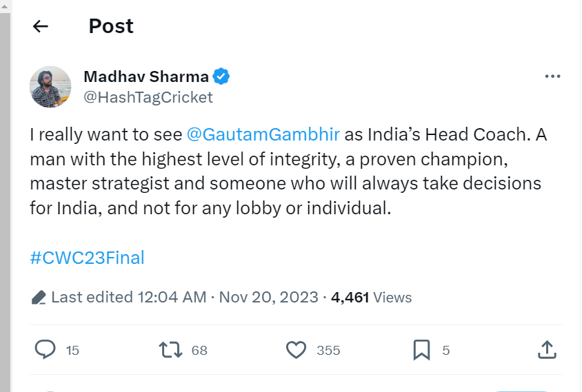This screenshot has height=392, width=582.
Task: Open the Madhav Sharma display name
Action: point(146,76)
